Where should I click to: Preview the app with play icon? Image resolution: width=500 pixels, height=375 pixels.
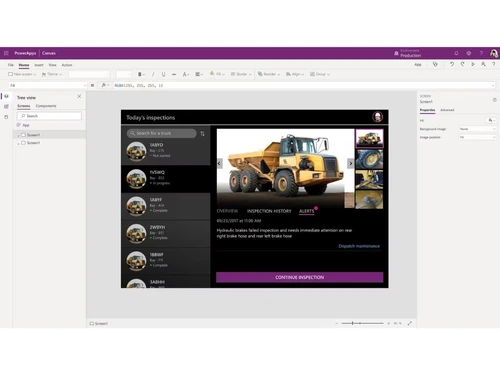coord(473,64)
